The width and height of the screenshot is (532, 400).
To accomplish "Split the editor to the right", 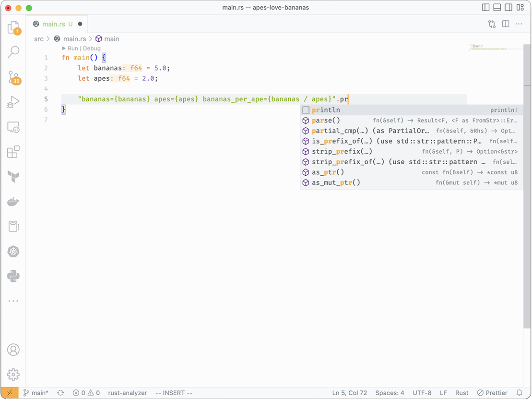I will pyautogui.click(x=506, y=24).
